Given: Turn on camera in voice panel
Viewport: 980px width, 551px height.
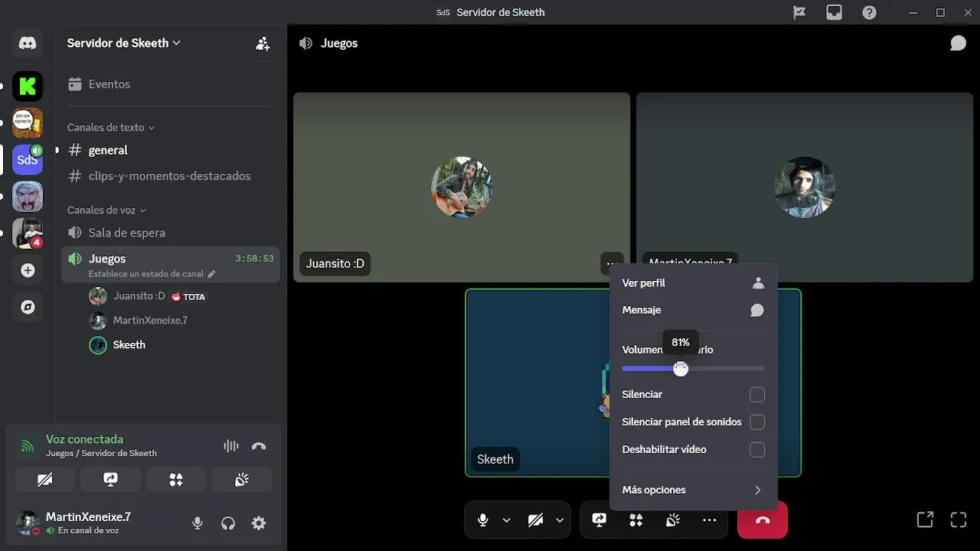Looking at the screenshot, I should (x=45, y=480).
